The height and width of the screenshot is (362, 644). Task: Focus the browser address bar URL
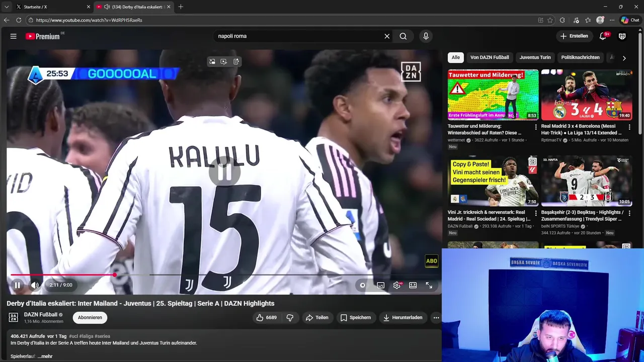89,20
